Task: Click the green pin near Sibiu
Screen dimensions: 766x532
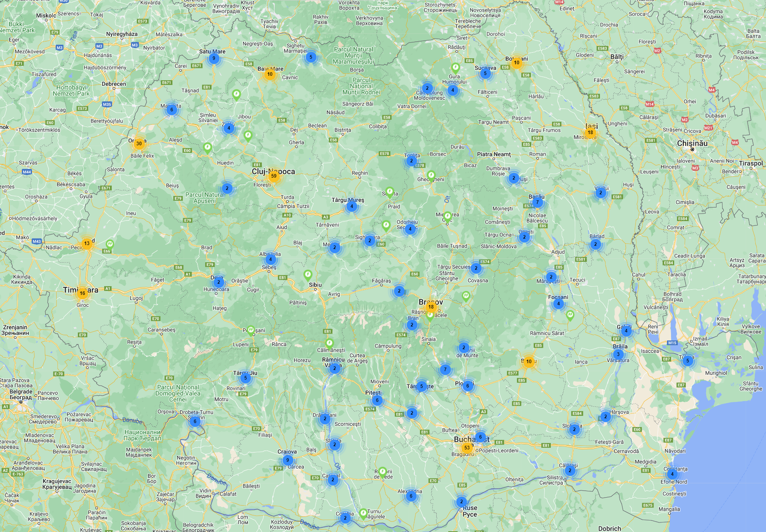Action: click(x=307, y=274)
